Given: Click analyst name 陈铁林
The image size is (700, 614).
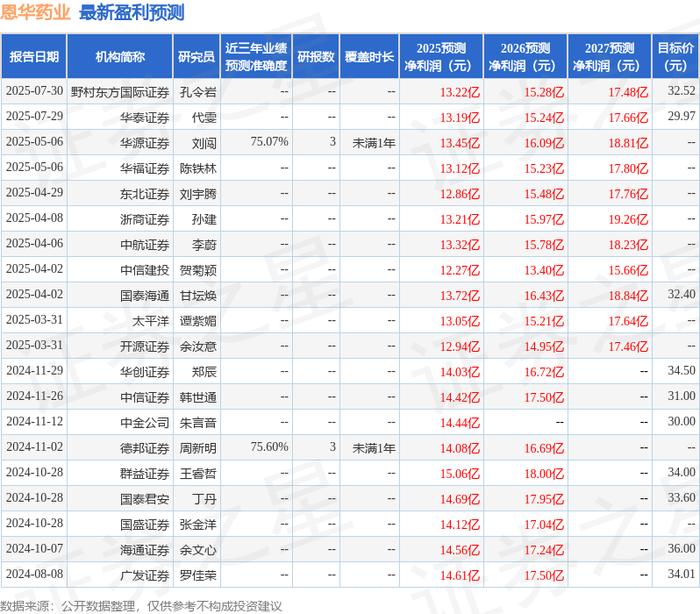Looking at the screenshot, I should [198, 169].
